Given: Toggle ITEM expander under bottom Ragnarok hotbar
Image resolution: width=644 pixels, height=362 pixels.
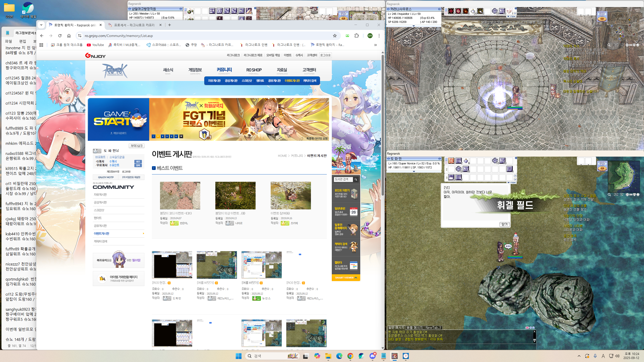Looking at the screenshot, I should [x=511, y=183].
